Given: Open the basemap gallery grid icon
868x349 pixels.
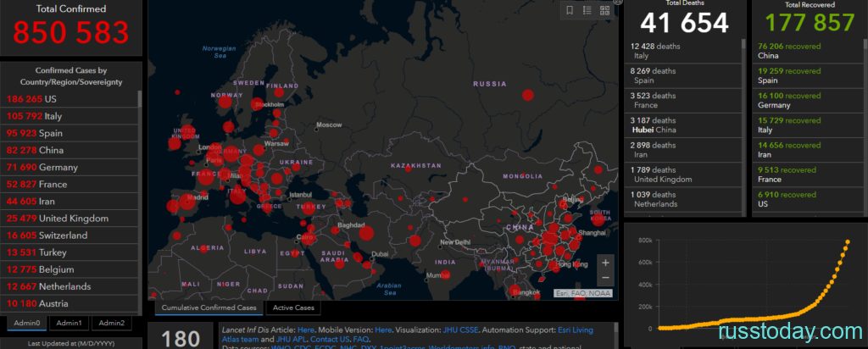Looking at the screenshot, I should (x=604, y=10).
